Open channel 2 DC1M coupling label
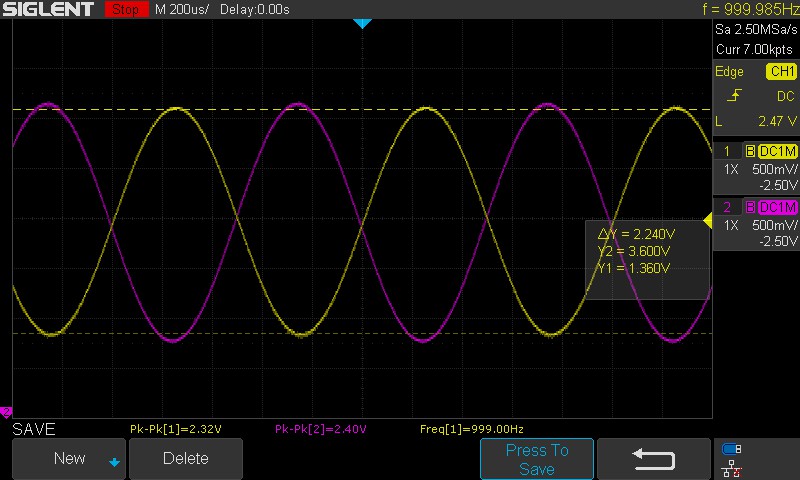 778,207
